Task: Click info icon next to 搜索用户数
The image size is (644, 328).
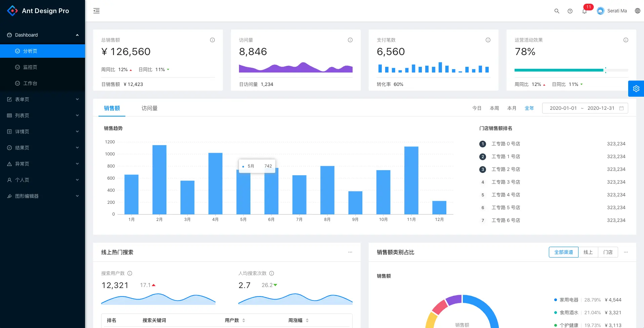Action: coord(130,273)
